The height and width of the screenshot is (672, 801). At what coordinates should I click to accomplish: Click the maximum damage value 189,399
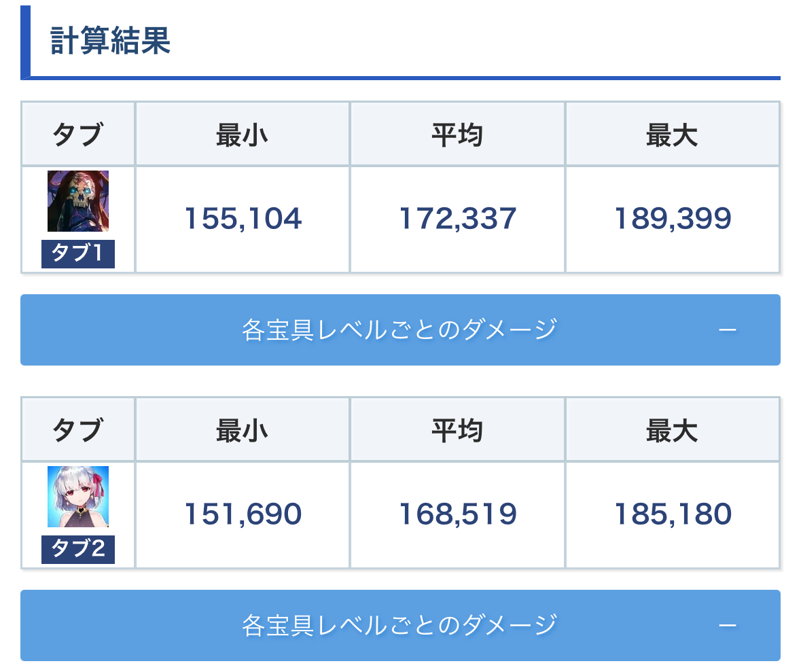click(x=672, y=219)
